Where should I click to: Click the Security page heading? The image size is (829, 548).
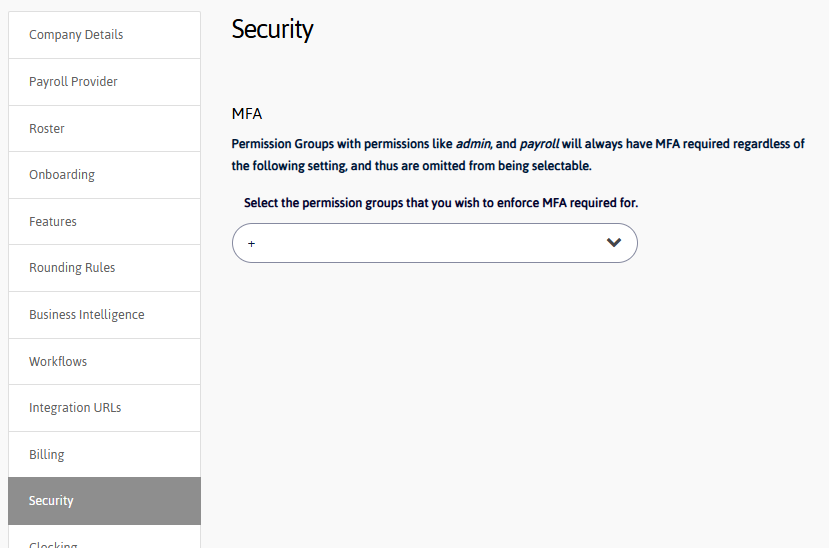272,29
